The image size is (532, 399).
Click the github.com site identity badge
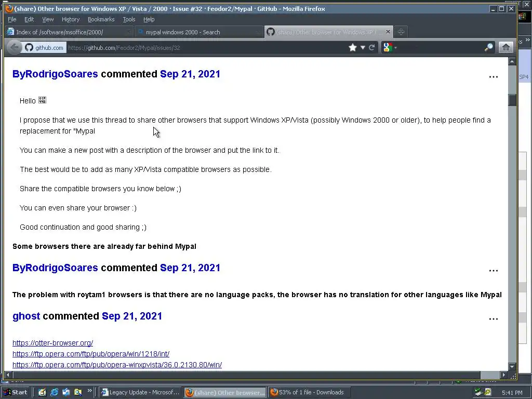click(45, 48)
